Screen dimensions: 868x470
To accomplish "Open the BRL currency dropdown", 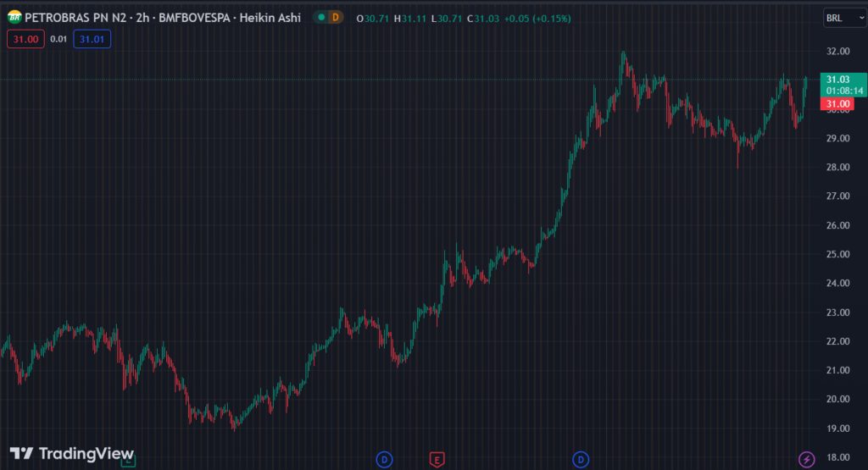I will 845,18.
